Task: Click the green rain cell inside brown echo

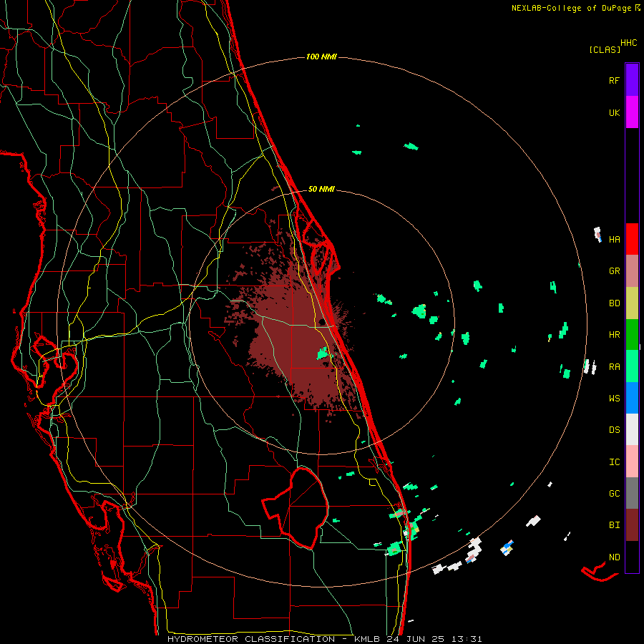Action: click(x=323, y=353)
